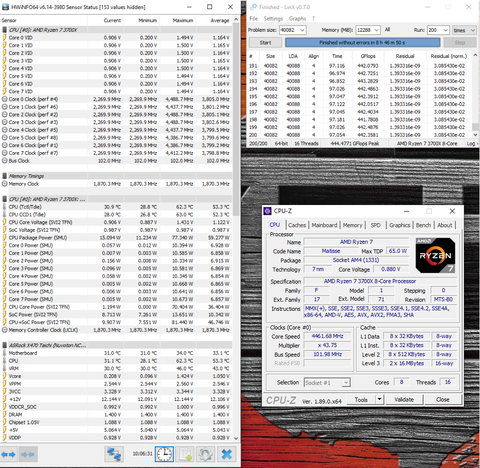480x468 pixels.
Task: Click LinX title bar app icon
Action: click(254, 7)
